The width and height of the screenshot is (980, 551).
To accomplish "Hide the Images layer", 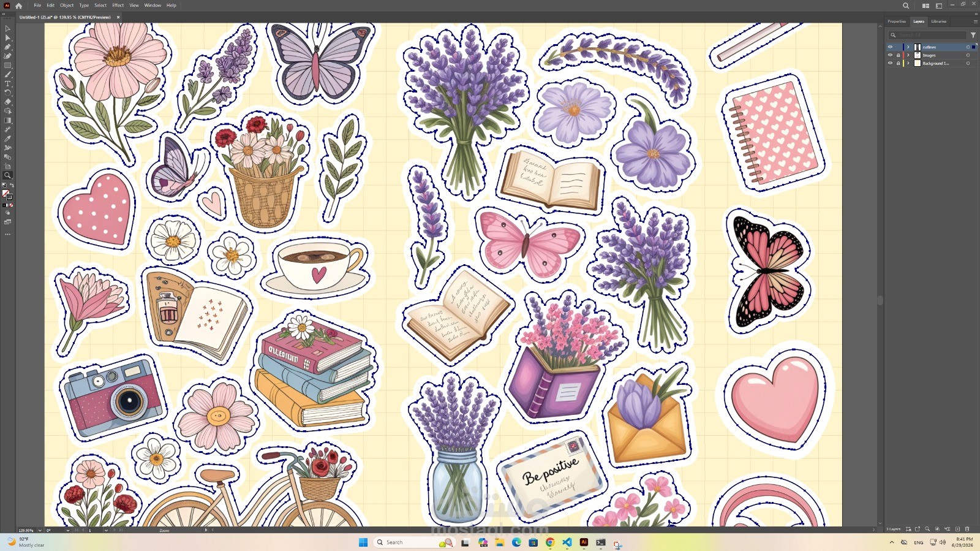I will point(890,55).
